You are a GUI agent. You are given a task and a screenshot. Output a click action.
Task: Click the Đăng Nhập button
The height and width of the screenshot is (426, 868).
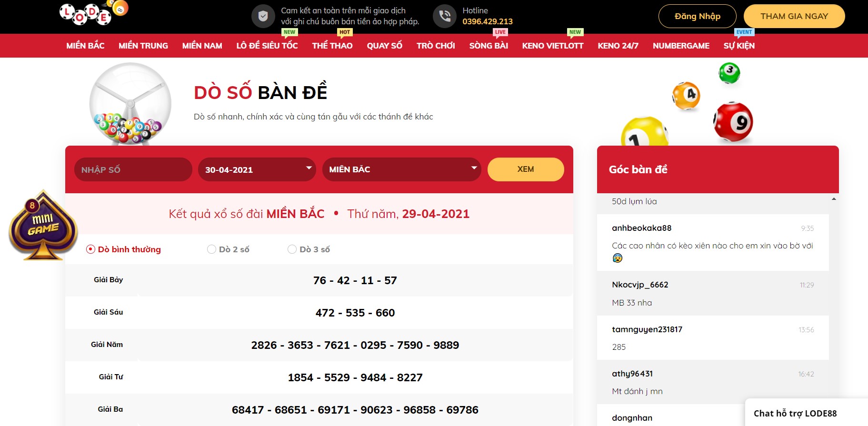697,16
